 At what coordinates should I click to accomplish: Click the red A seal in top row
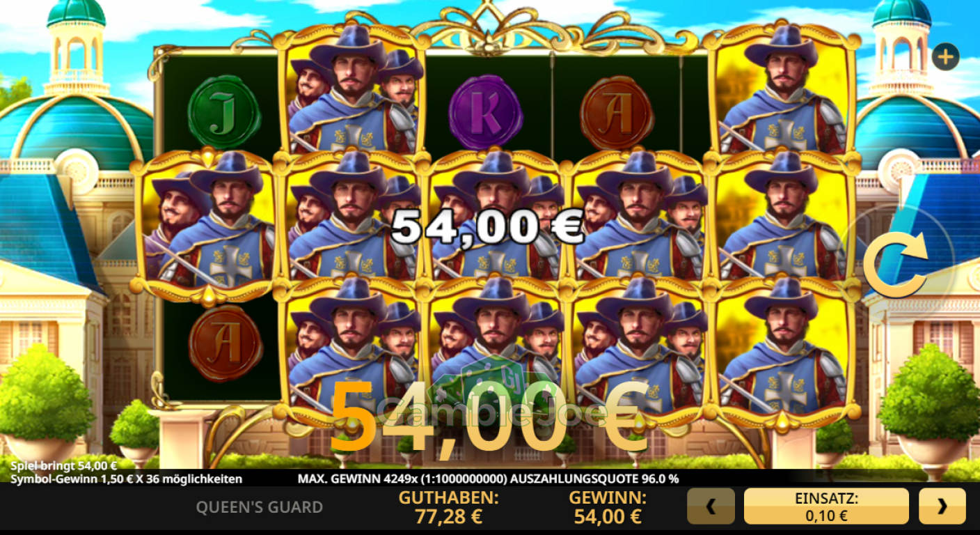[x=617, y=111]
